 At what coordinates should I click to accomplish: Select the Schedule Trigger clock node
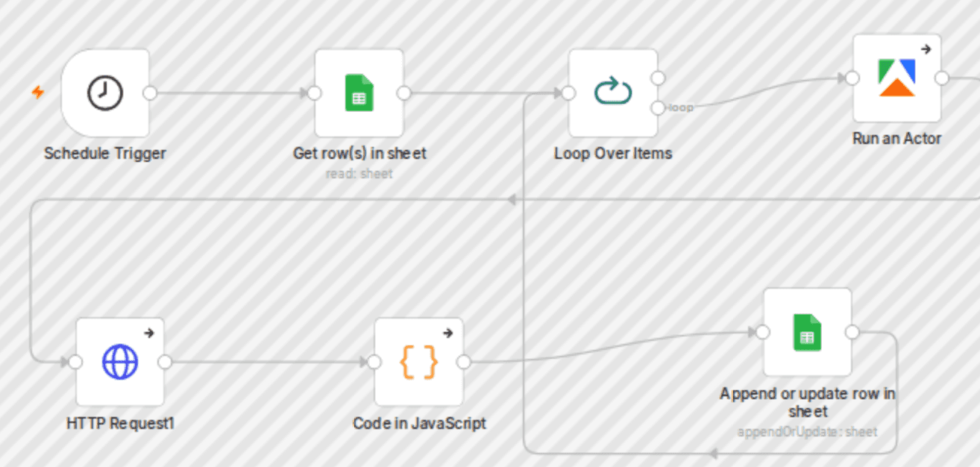105,93
